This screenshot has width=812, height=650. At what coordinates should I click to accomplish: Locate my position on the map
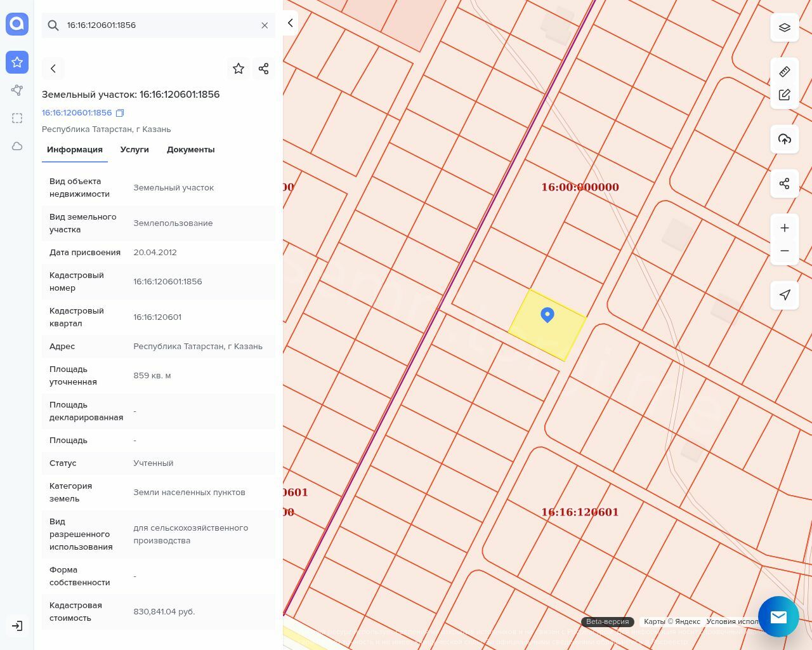coord(785,295)
